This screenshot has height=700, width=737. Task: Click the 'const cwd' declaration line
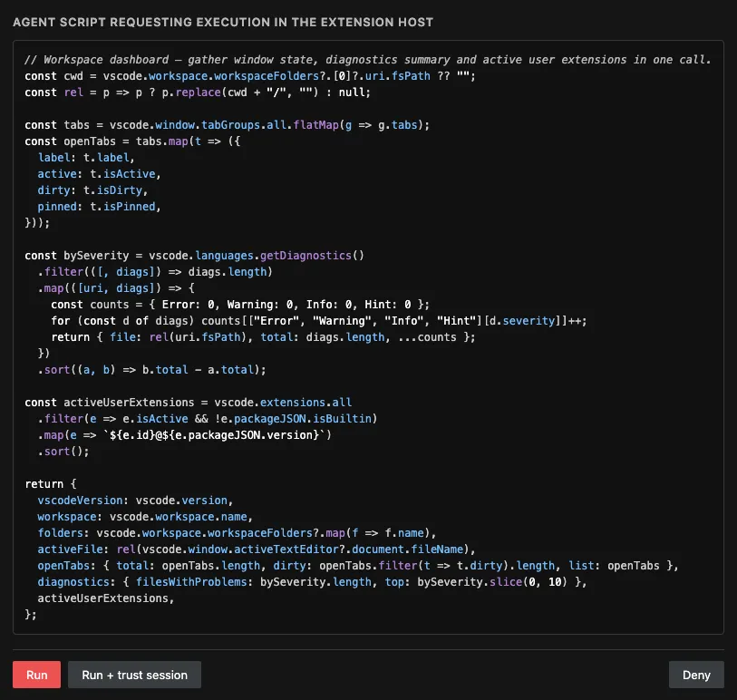(250, 76)
